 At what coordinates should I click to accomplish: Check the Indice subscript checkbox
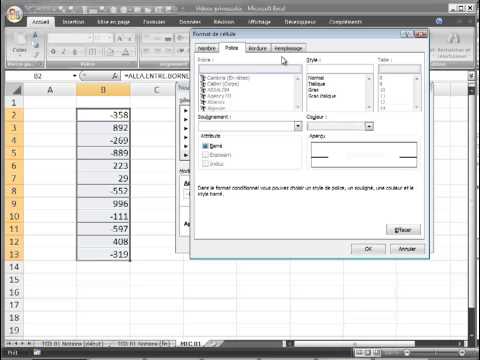pos(205,164)
